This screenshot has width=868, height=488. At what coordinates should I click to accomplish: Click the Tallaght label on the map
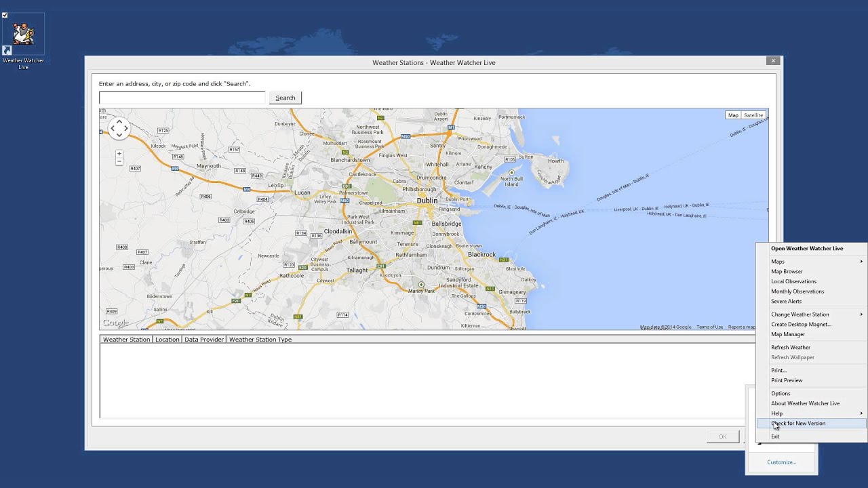tap(357, 270)
